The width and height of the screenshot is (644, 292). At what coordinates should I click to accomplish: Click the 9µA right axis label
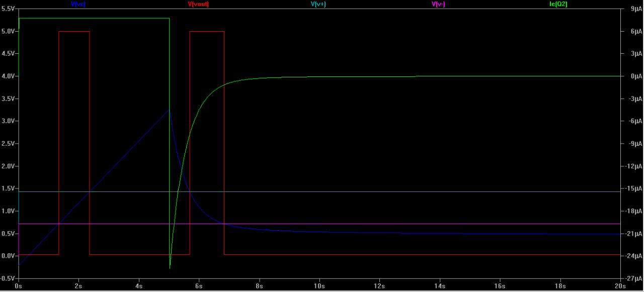(636, 9)
